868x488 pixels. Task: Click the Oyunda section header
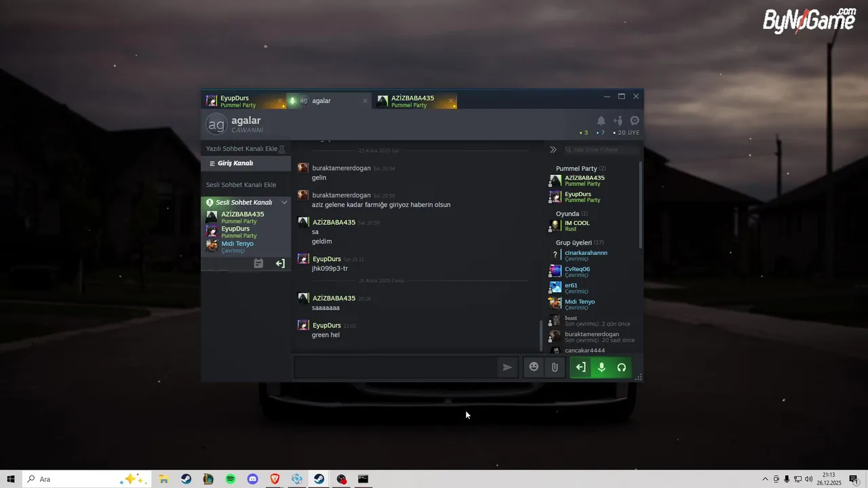point(572,213)
